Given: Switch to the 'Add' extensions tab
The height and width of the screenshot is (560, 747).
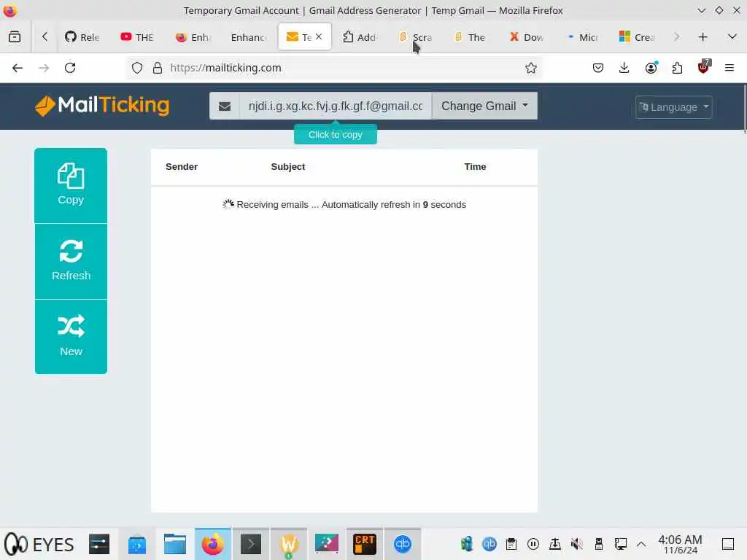Looking at the screenshot, I should tap(360, 36).
